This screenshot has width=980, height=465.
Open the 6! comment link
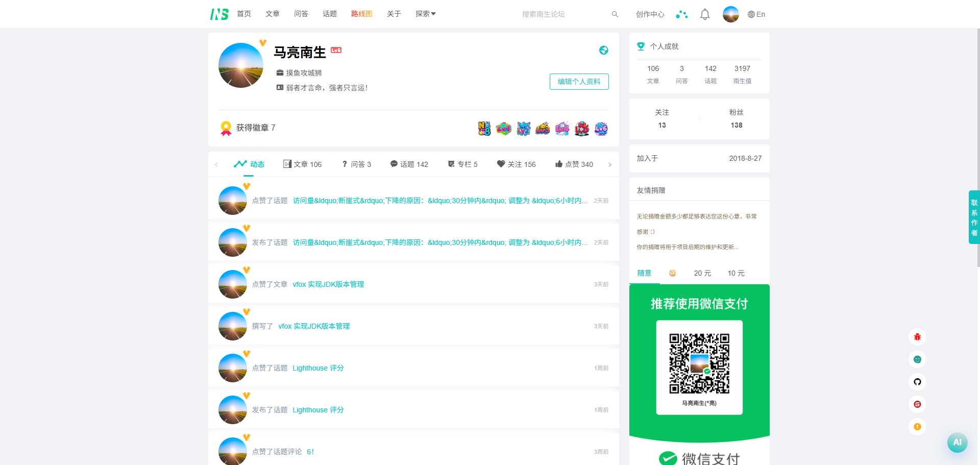[x=310, y=452]
